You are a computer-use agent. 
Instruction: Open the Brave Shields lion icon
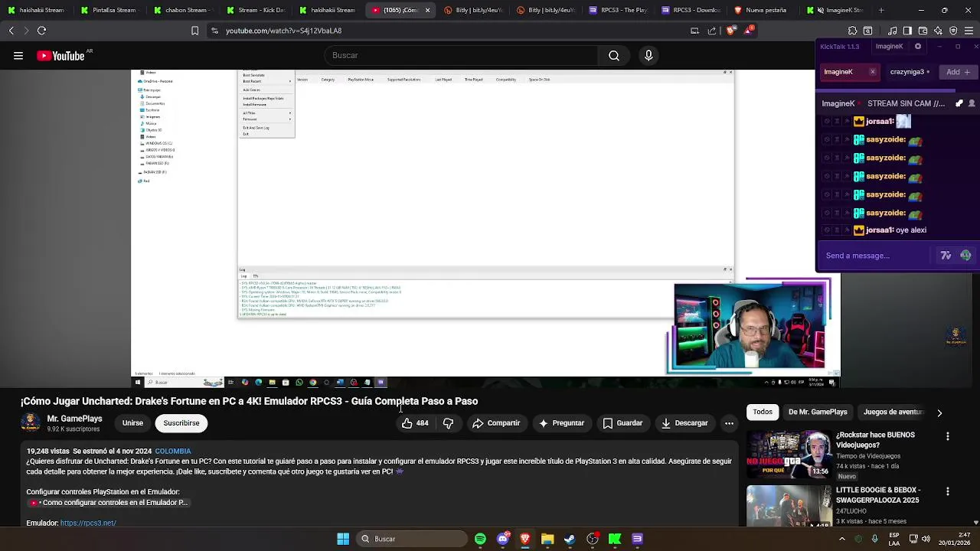tap(731, 31)
